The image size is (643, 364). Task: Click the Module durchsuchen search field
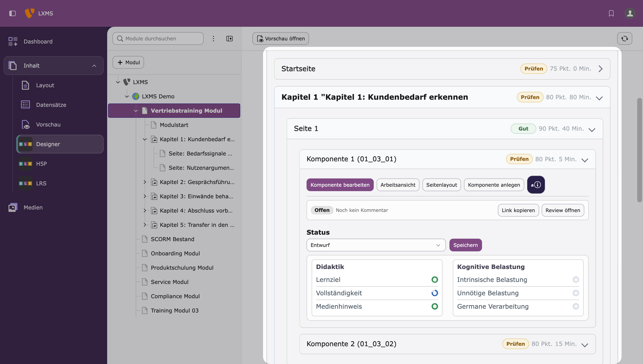click(x=158, y=39)
